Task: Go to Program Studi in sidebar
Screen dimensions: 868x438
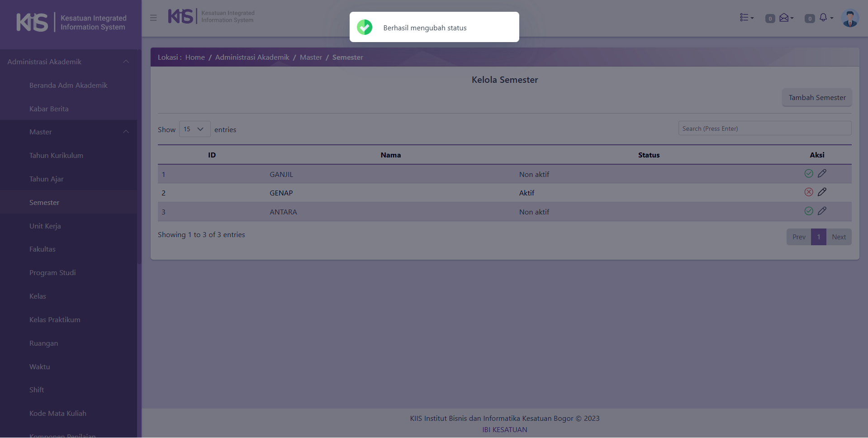Action: coord(52,273)
